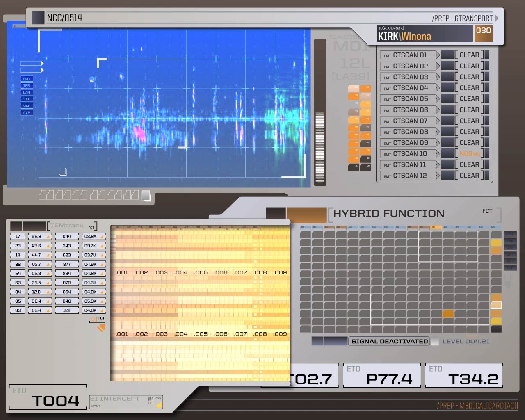Toggle the orange highlighted cell in Hybrid Function grid
The image size is (525, 420).
pyautogui.click(x=448, y=314)
